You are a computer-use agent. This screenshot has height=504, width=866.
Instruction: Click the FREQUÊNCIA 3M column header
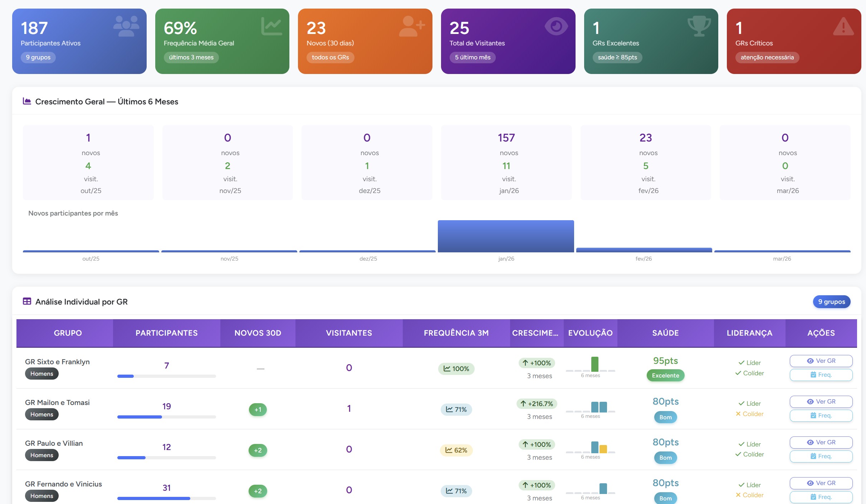(456, 333)
